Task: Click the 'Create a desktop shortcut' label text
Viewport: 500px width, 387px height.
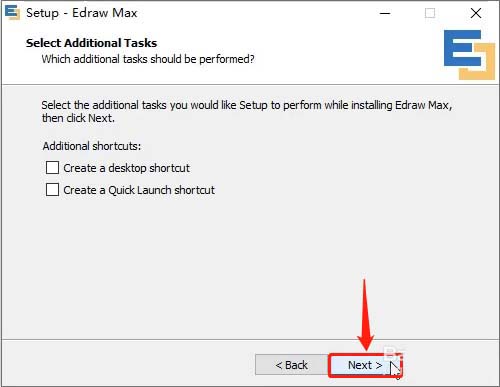Action: coord(126,168)
